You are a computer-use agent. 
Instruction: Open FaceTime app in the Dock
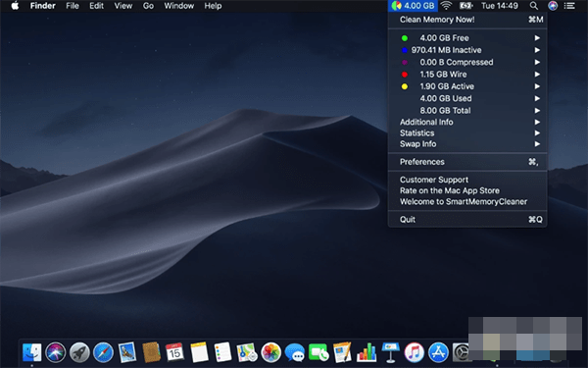[318, 352]
